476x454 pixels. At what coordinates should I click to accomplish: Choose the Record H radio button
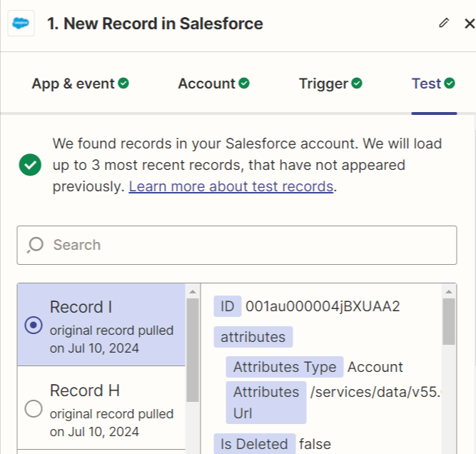[x=34, y=408]
